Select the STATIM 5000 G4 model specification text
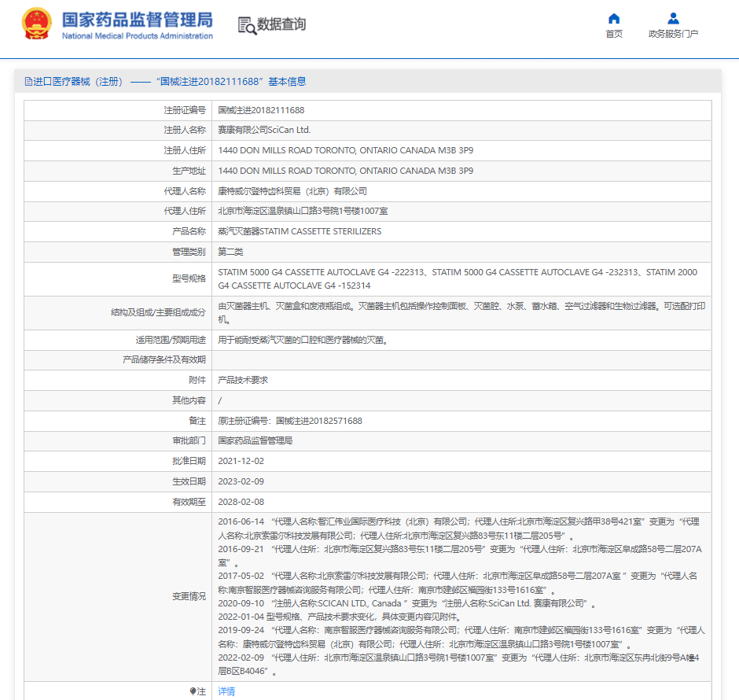The height and width of the screenshot is (700, 739). [458, 279]
